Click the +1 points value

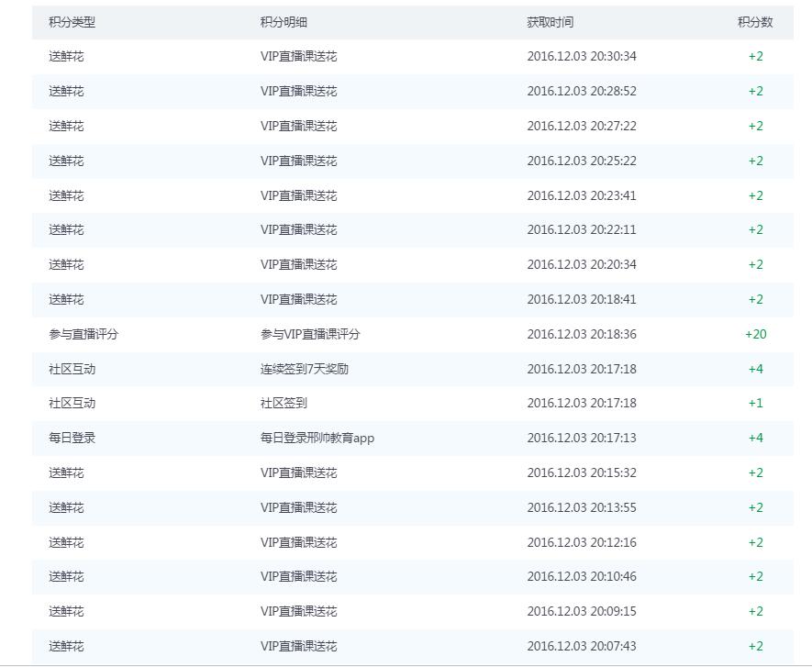pyautogui.click(x=755, y=403)
